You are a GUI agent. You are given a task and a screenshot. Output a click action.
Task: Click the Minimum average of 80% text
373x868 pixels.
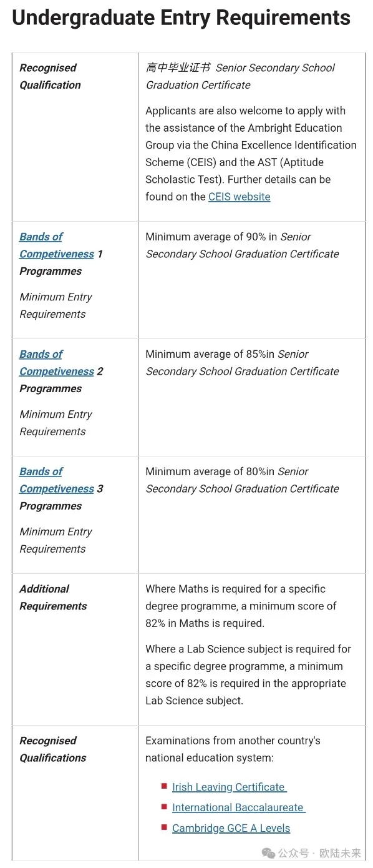pyautogui.click(x=210, y=471)
